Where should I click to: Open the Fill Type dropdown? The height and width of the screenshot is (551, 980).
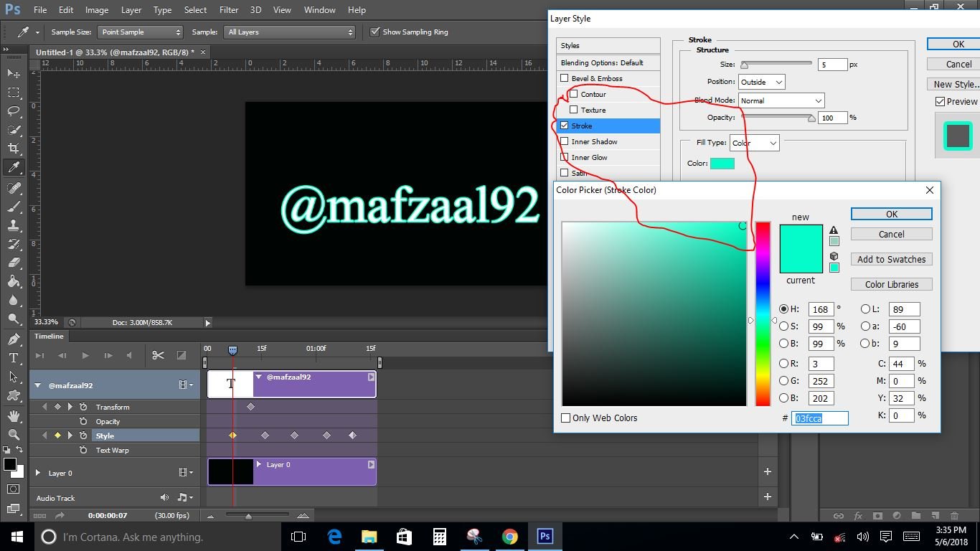pos(754,143)
